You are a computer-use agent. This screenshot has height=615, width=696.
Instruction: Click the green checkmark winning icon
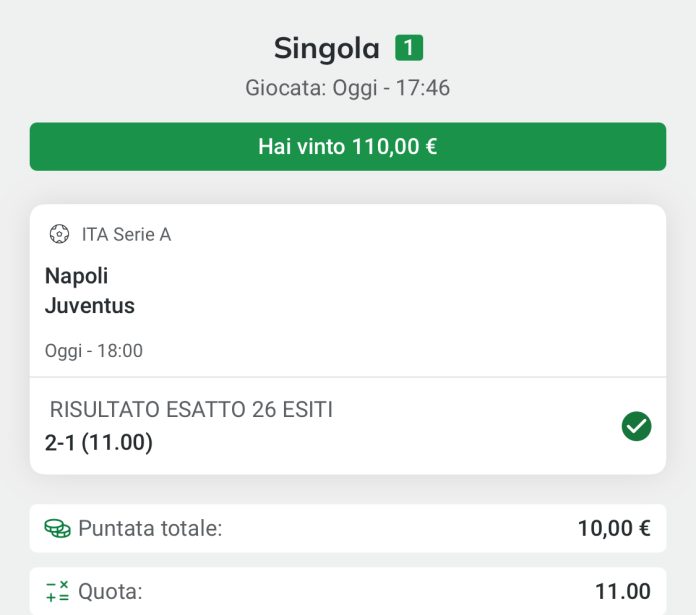tap(636, 426)
